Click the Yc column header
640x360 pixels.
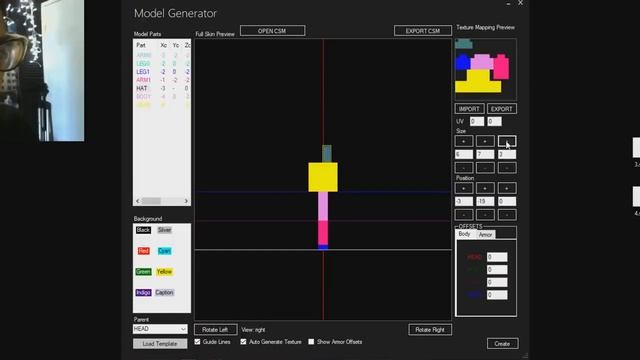point(176,45)
